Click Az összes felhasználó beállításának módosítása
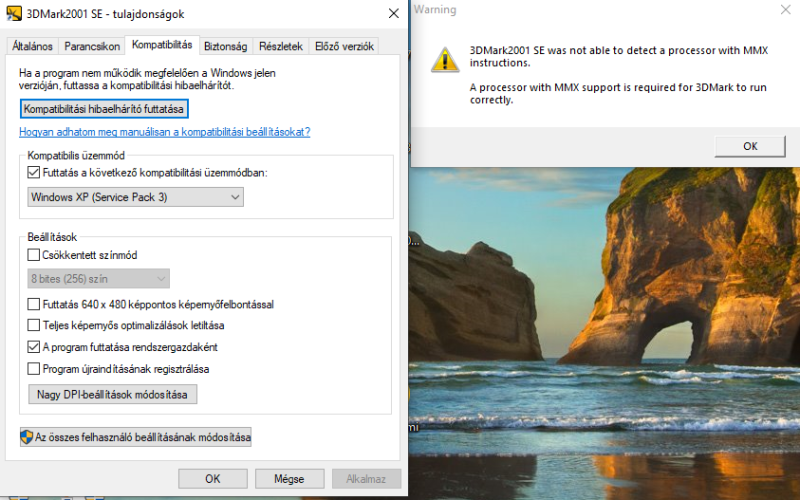Image resolution: width=800 pixels, height=500 pixels. click(135, 437)
